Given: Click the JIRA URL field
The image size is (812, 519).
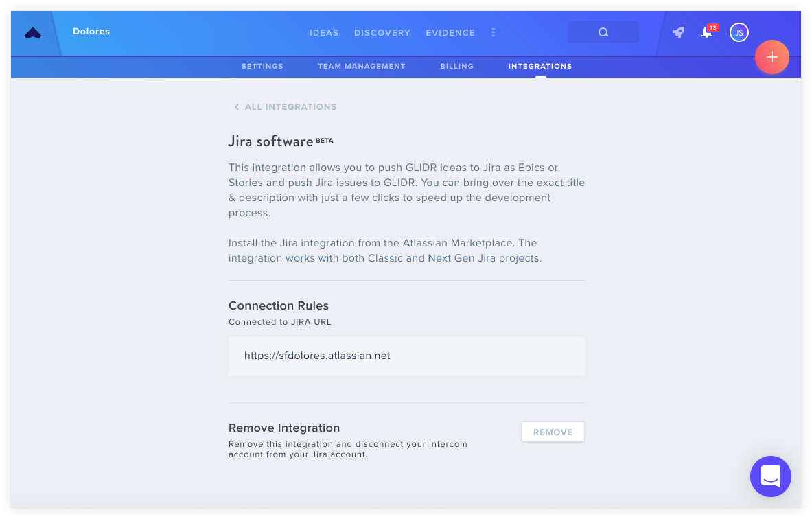Looking at the screenshot, I should tap(407, 356).
